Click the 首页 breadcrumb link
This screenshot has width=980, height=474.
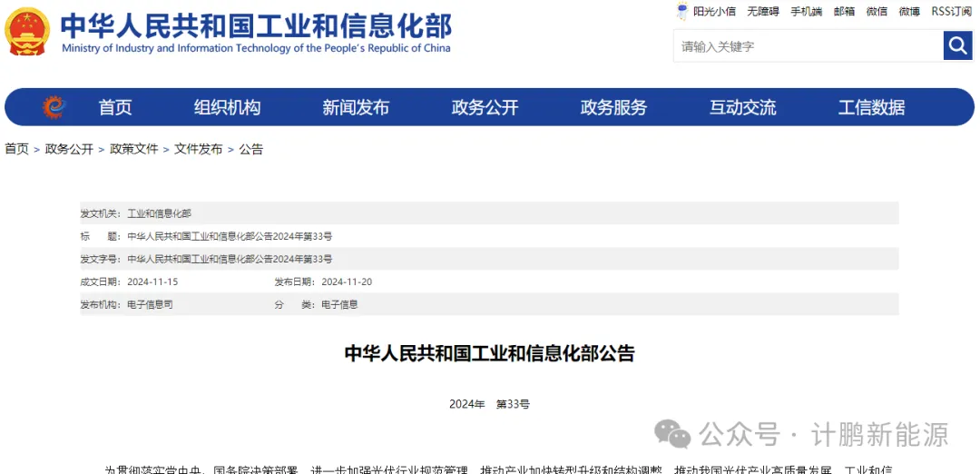tap(17, 149)
